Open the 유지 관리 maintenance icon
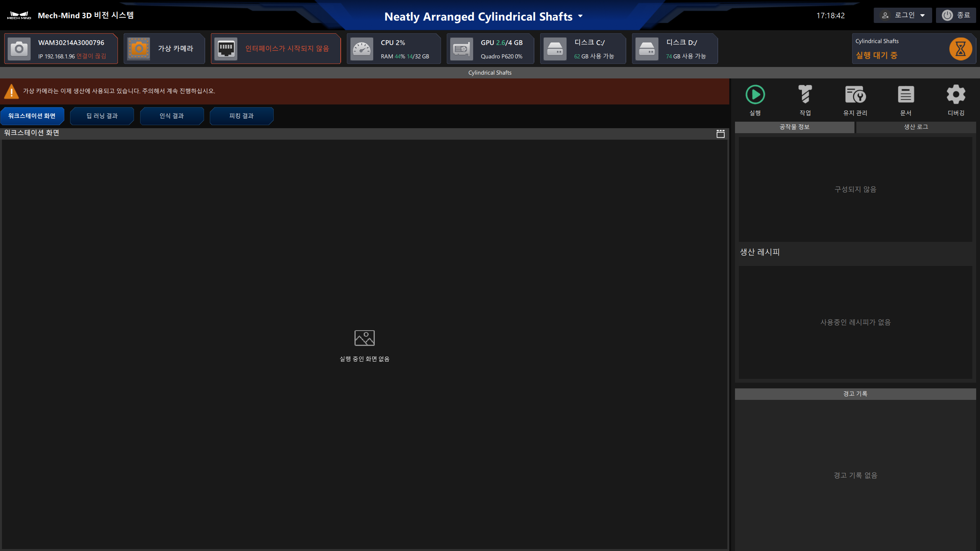 click(855, 95)
